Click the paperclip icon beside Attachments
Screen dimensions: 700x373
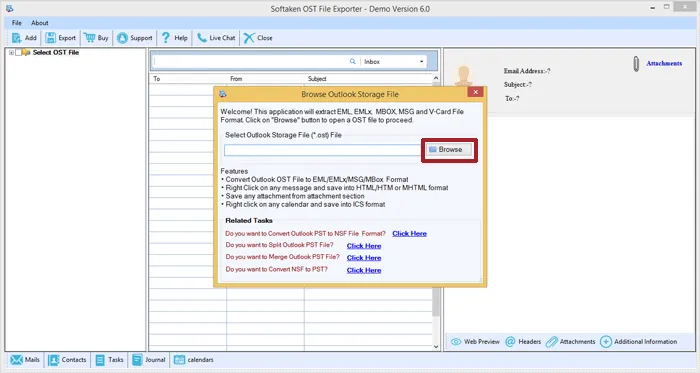pyautogui.click(x=636, y=64)
